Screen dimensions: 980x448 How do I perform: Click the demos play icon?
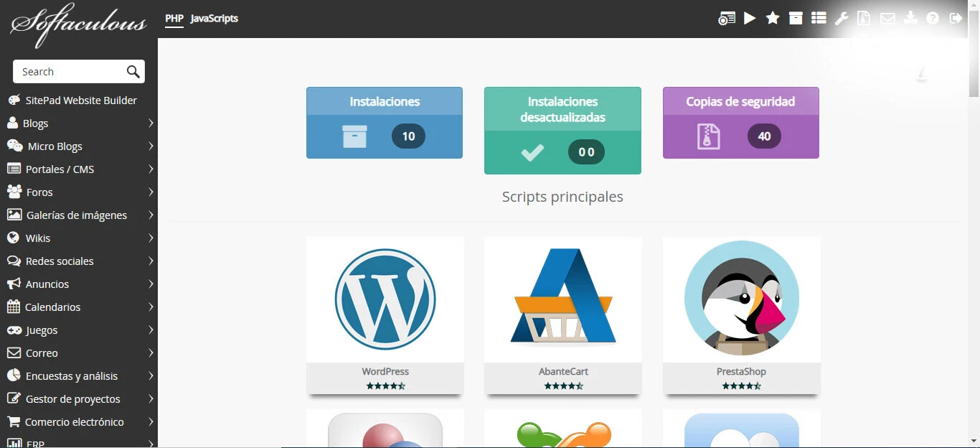pyautogui.click(x=750, y=18)
